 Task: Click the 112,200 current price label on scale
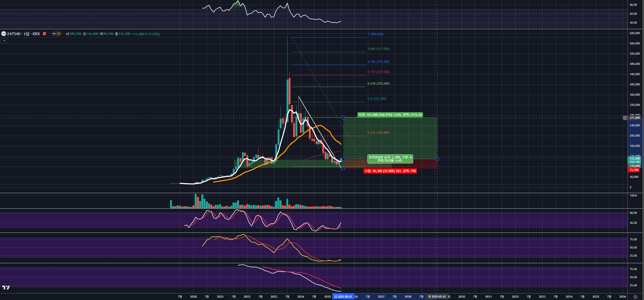635,158
